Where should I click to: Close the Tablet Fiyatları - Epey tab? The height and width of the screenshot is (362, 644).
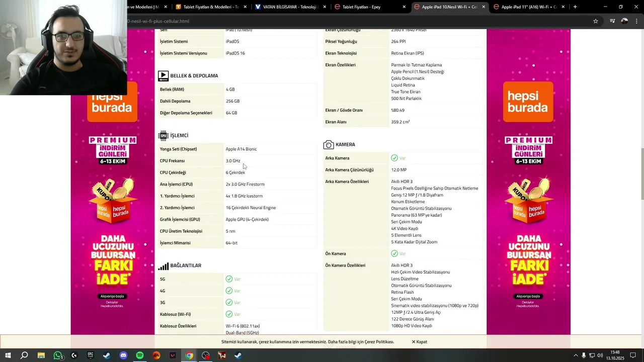click(404, 7)
